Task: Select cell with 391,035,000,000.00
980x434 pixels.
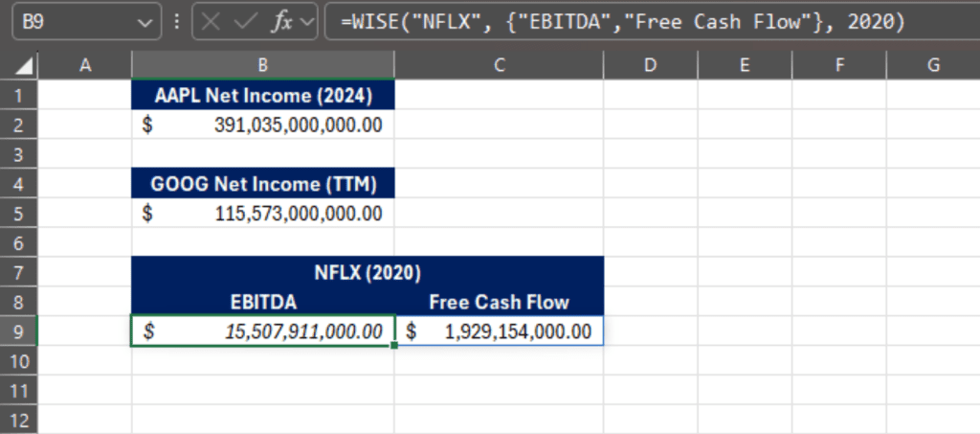Action: (x=263, y=125)
